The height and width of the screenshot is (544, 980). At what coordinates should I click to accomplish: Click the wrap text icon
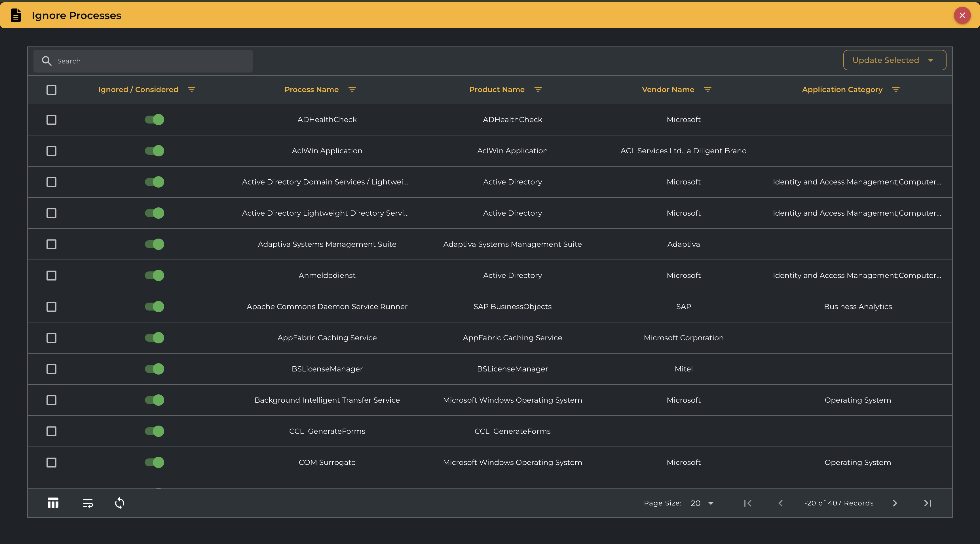[88, 503]
